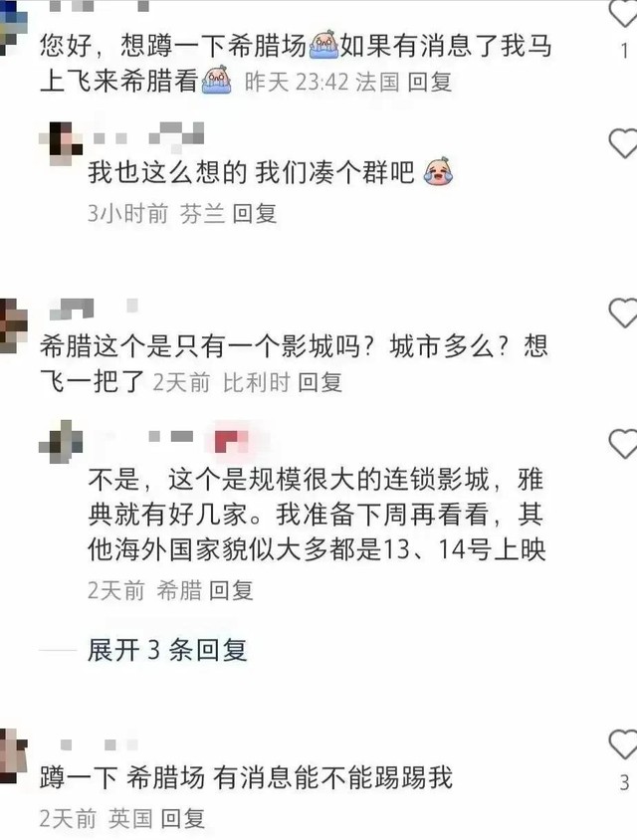This screenshot has height=840, width=637.
Task: Open France commenter's blurred avatar
Action: point(13,28)
